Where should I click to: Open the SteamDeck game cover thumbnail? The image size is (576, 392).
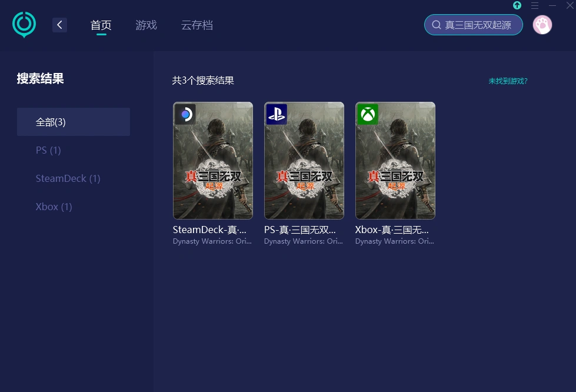(x=213, y=161)
